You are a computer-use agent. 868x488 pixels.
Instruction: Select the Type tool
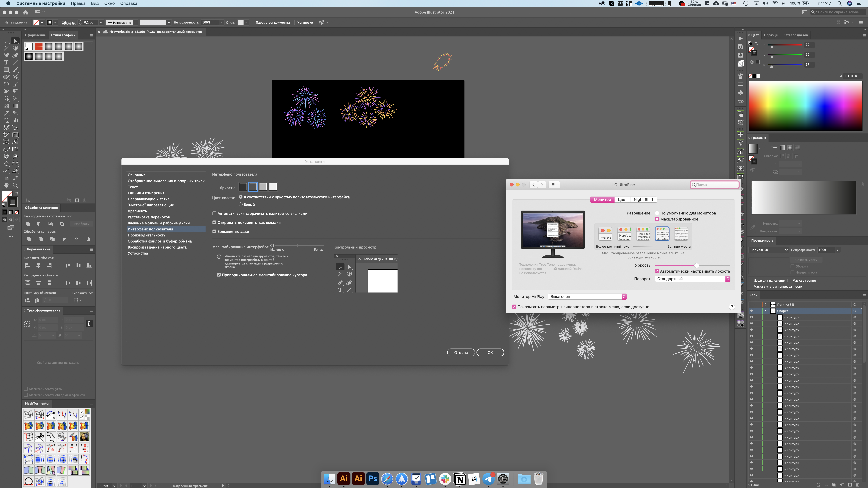pos(6,63)
